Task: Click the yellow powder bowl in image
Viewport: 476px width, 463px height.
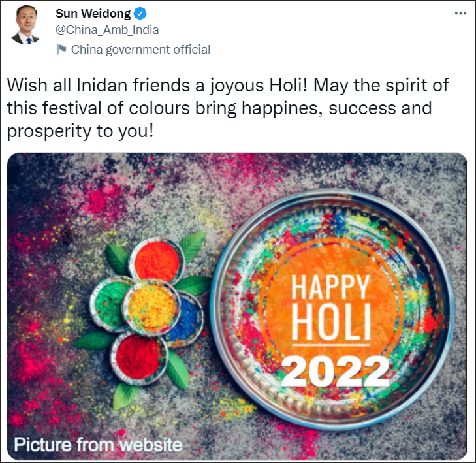Action: coord(151,308)
